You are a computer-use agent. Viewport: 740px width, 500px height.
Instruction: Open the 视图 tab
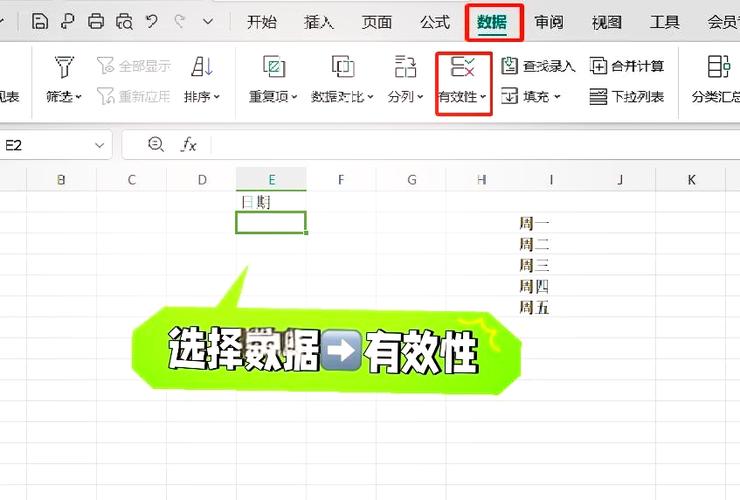click(x=606, y=22)
